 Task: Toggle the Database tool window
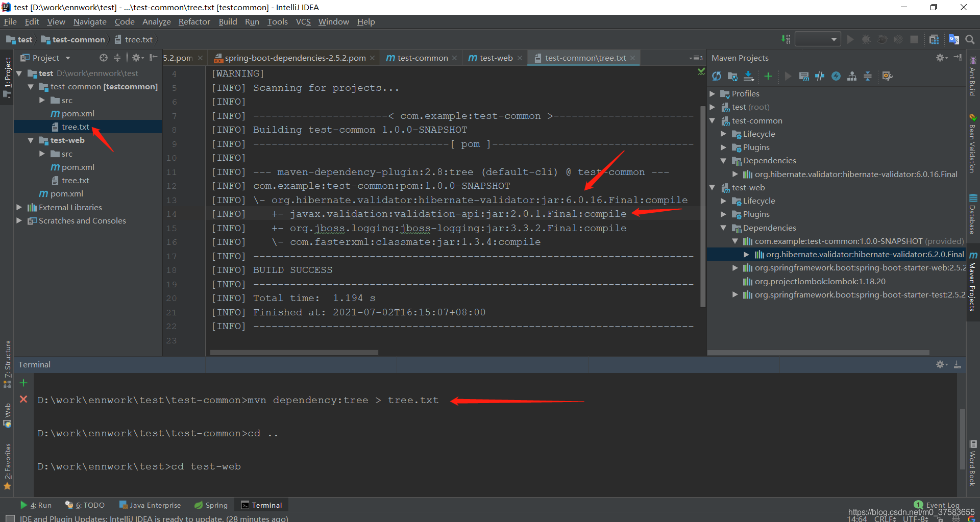pos(972,214)
